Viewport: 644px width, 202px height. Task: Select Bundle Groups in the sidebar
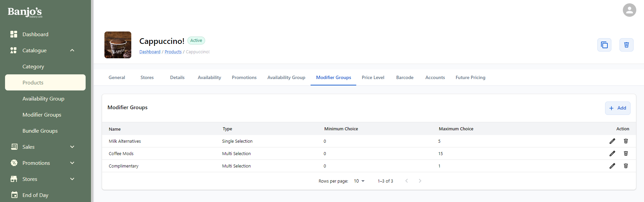(40, 131)
